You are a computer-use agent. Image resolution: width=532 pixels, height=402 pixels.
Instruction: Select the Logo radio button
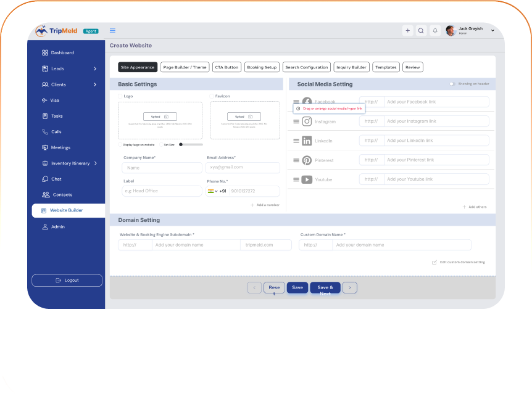point(120,96)
